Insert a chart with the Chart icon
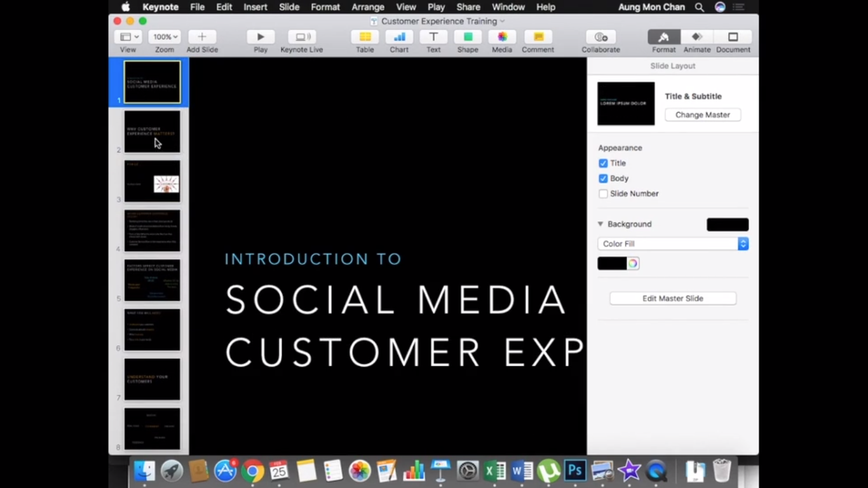868x488 pixels. pos(399,37)
